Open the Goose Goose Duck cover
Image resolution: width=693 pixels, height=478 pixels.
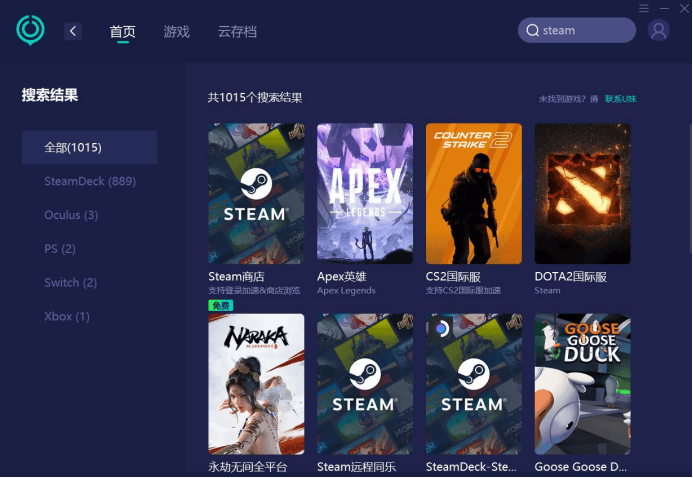coord(583,384)
